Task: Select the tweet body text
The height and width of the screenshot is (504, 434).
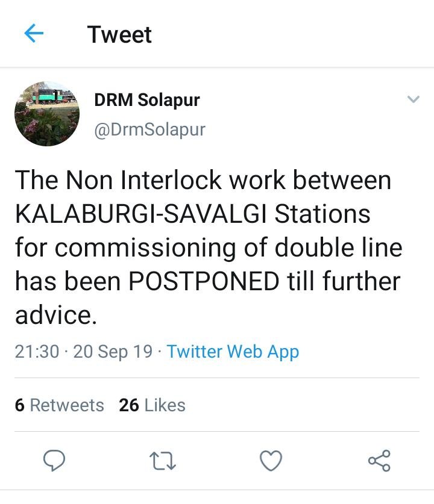Action: (205, 247)
